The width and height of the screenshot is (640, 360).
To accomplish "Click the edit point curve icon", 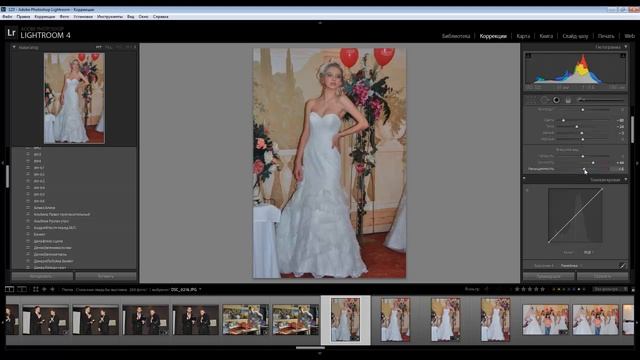I will click(x=622, y=266).
